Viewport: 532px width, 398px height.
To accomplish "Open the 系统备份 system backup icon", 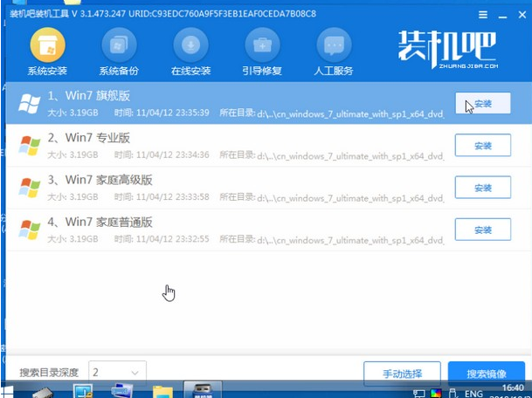I will point(119,45).
